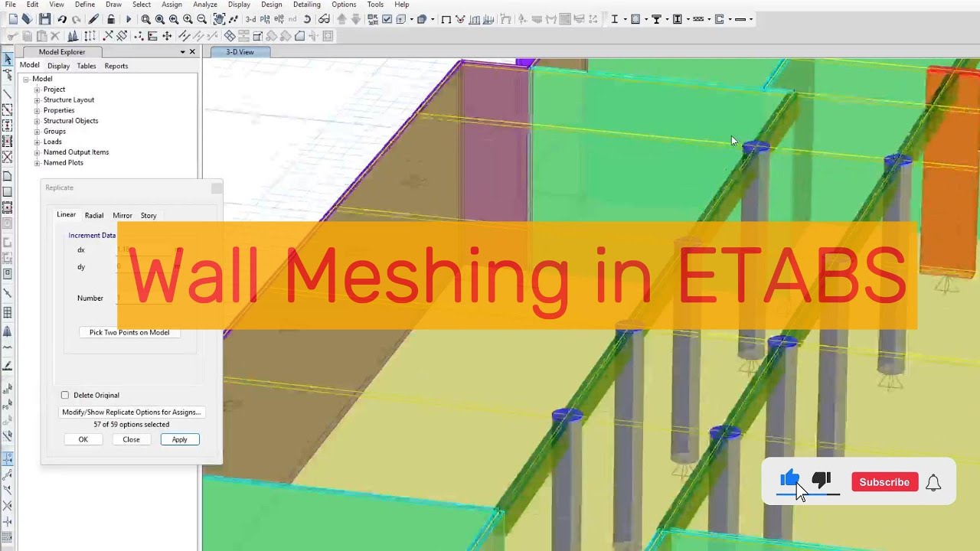The image size is (980, 551).
Task: Open the column section tool dropdown arrow
Action: click(x=646, y=19)
